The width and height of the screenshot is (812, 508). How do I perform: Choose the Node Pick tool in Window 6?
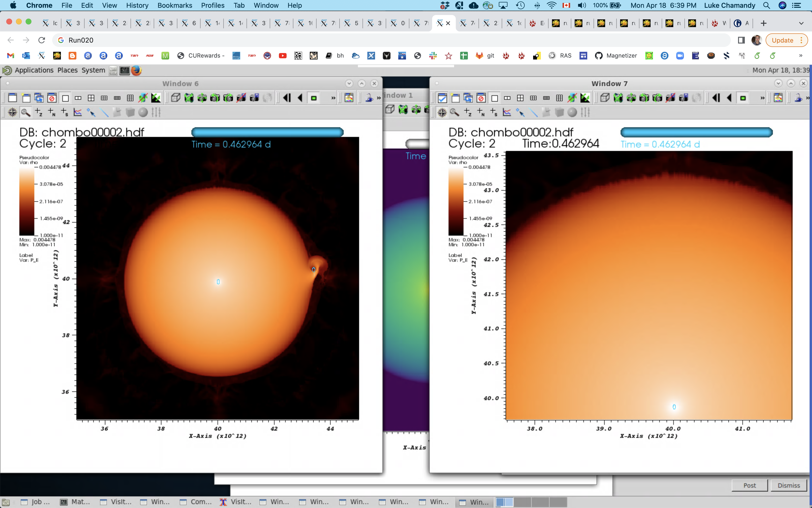click(52, 112)
